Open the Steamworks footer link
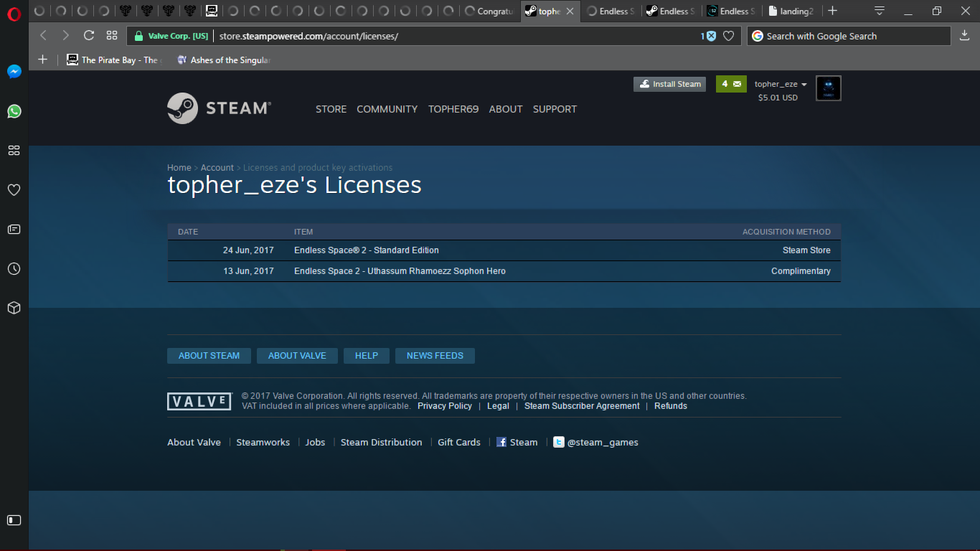 [x=263, y=443]
